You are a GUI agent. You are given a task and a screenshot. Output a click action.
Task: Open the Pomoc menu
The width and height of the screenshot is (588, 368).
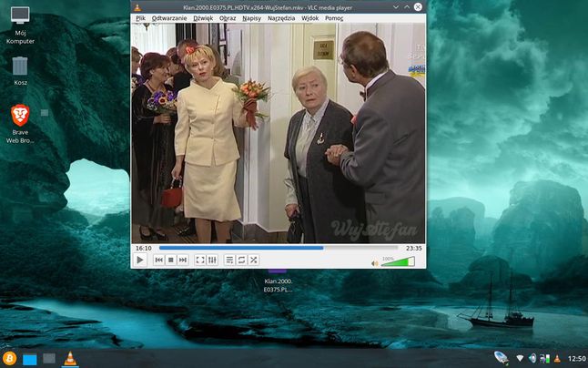click(x=334, y=18)
